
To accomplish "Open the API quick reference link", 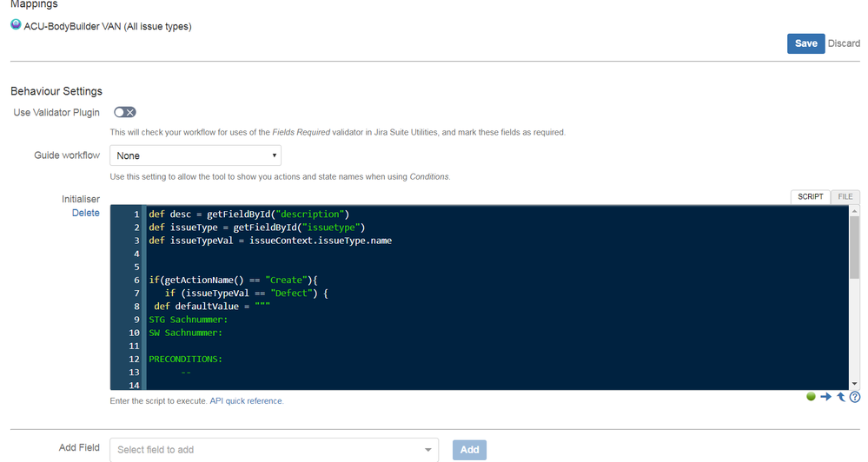I will pyautogui.click(x=245, y=401).
